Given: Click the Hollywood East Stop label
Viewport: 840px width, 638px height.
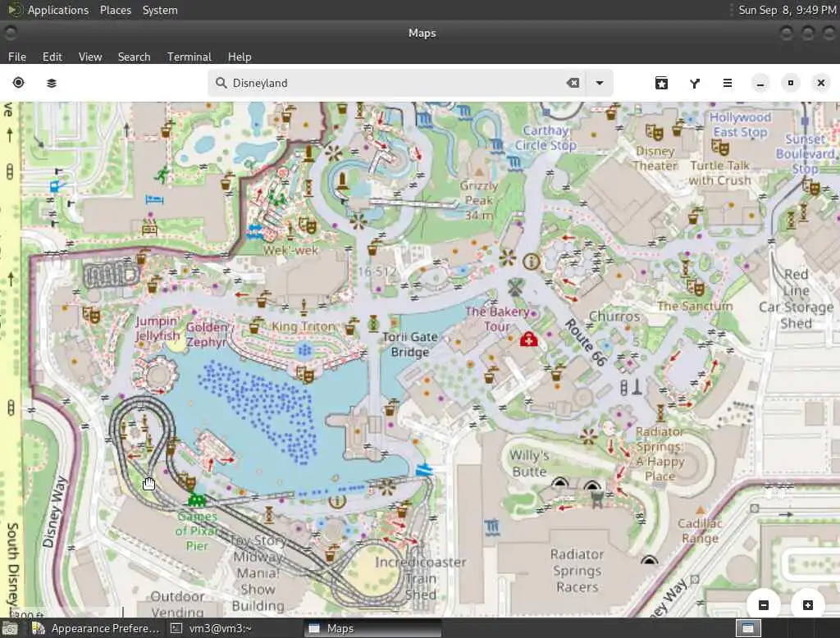Looking at the screenshot, I should point(741,125).
